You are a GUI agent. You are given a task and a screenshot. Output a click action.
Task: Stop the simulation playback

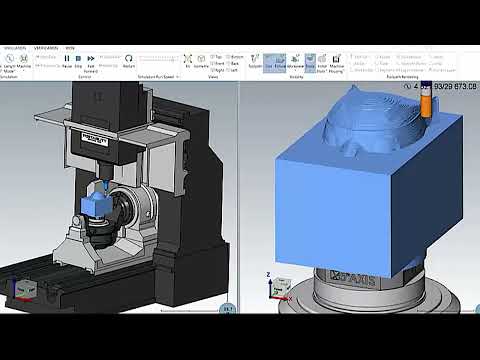pyautogui.click(x=78, y=61)
